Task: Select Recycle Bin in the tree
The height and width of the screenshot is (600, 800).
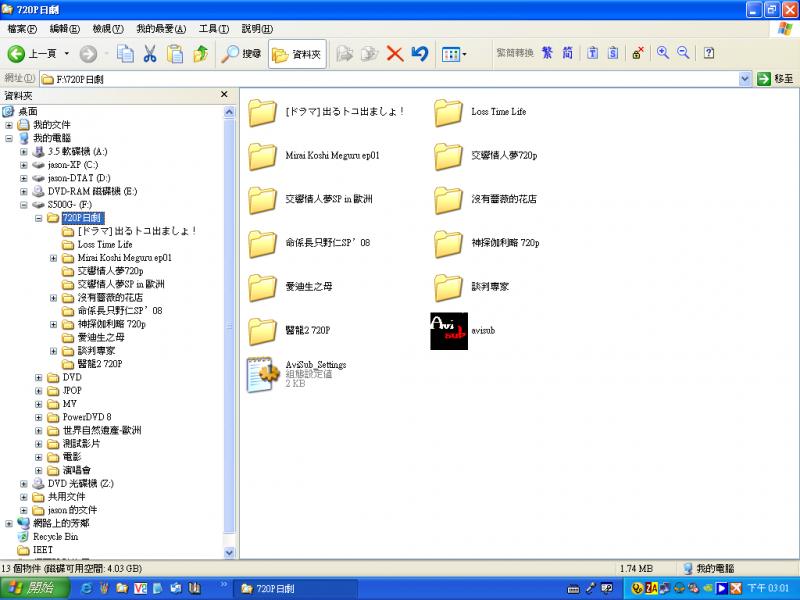Action: click(x=55, y=536)
